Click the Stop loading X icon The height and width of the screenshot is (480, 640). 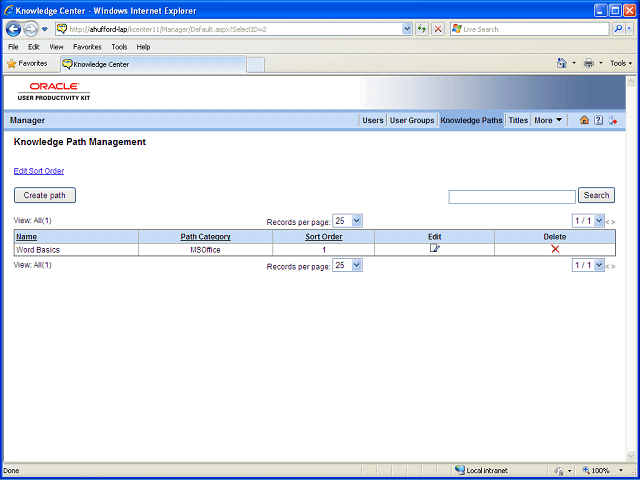pos(438,29)
